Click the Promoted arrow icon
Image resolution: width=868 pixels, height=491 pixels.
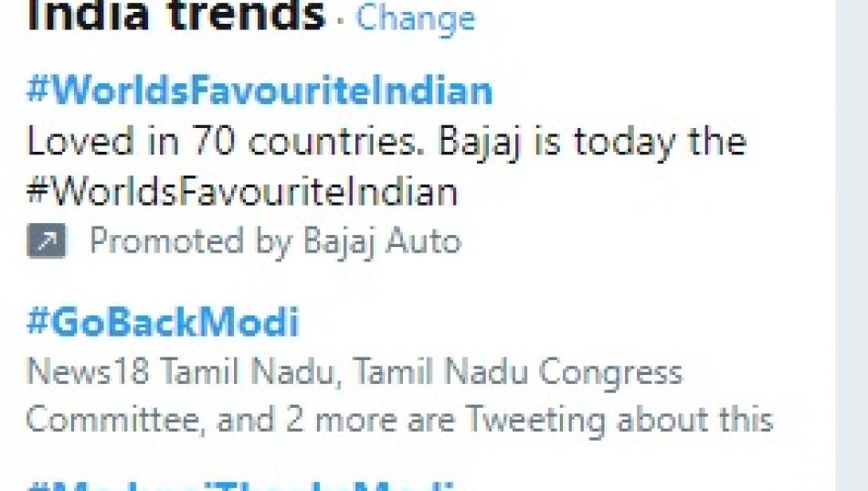pyautogui.click(x=46, y=241)
